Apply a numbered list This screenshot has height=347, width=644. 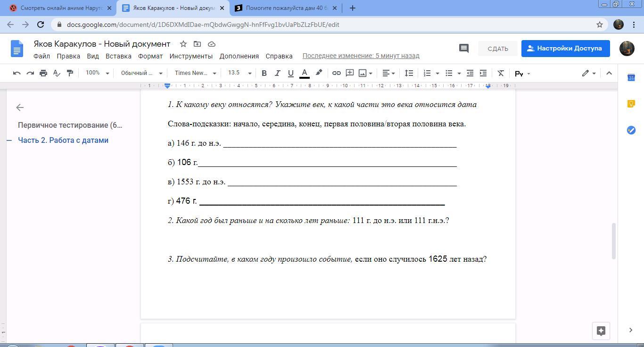pyautogui.click(x=427, y=73)
